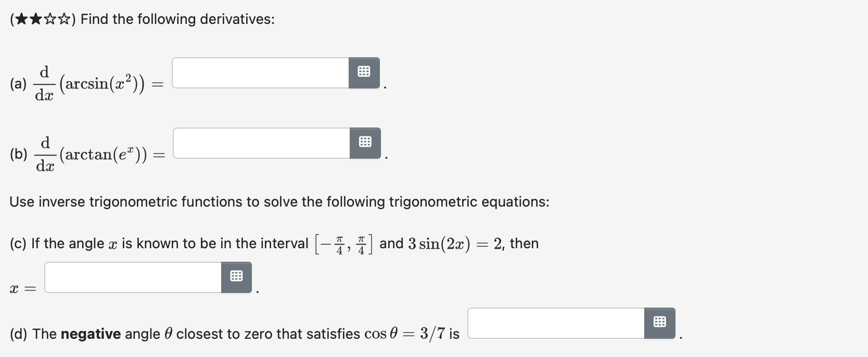The width and height of the screenshot is (868, 357).
Task: Click the (a) part label
Action: [x=18, y=84]
